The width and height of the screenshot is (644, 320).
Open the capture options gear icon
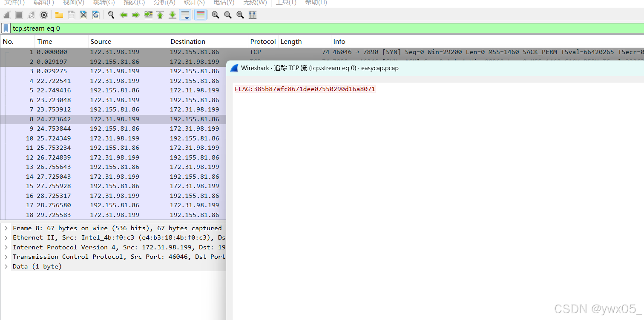click(x=44, y=14)
